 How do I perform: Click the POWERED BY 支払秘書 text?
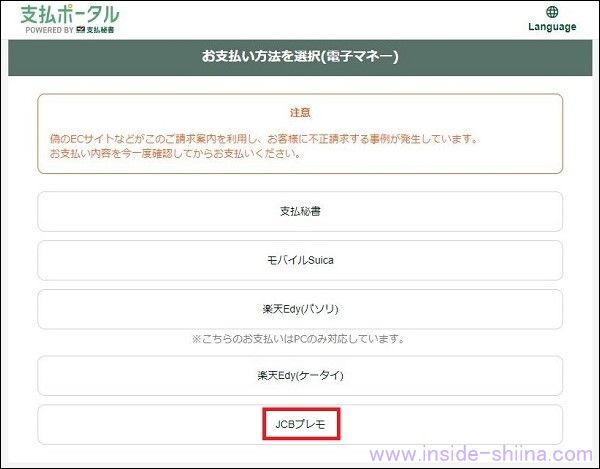pos(70,30)
